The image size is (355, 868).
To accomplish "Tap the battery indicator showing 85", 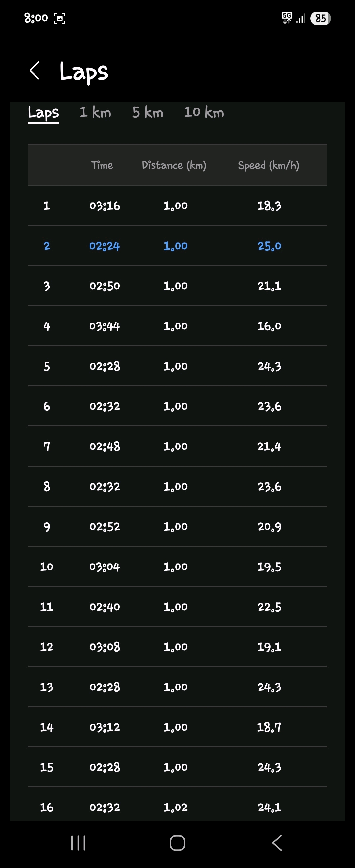I will point(320,18).
